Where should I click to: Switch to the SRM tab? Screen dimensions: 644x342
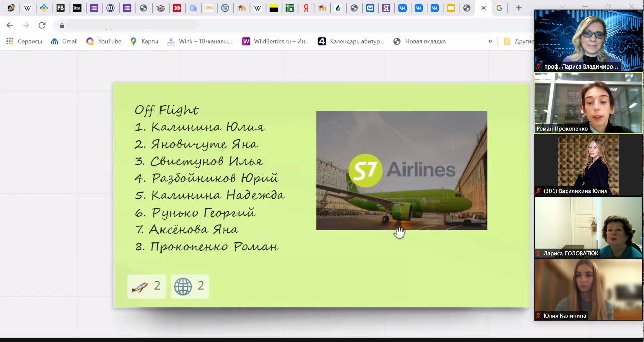click(x=209, y=8)
